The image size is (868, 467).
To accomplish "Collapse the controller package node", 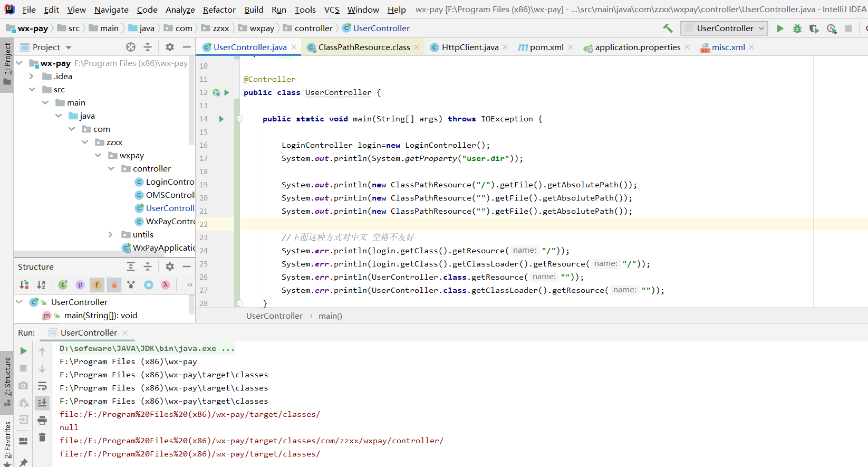I will (x=111, y=169).
